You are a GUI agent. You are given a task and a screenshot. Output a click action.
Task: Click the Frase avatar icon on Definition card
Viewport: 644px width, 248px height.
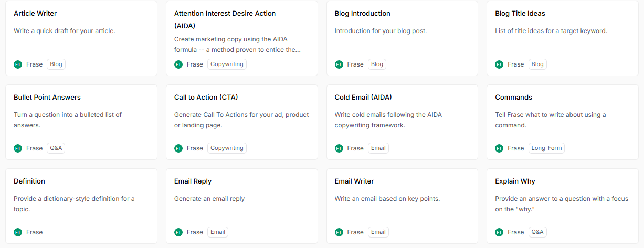click(18, 232)
